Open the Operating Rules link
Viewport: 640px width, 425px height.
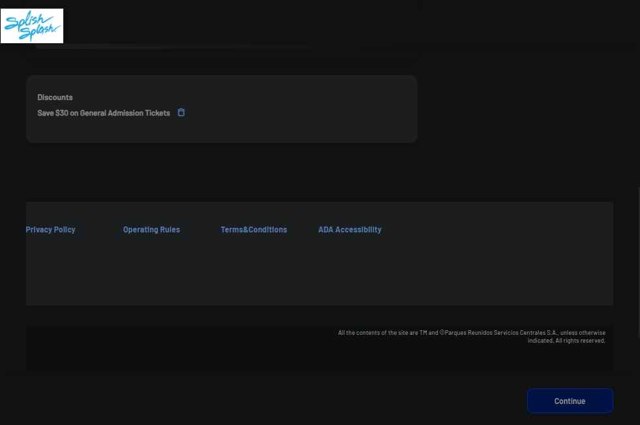tap(151, 229)
